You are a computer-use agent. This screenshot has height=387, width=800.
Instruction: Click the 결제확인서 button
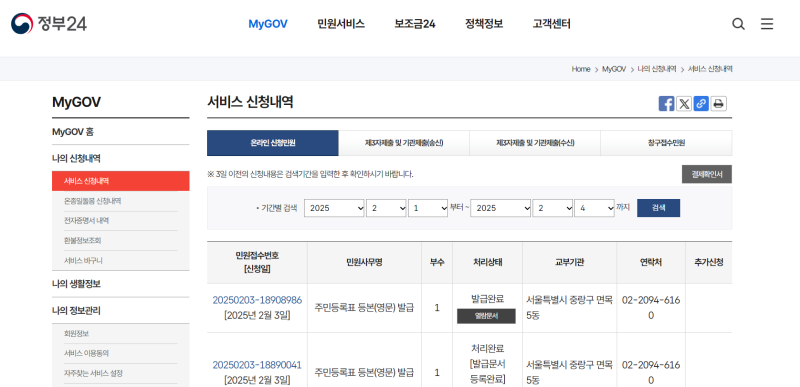coord(707,174)
